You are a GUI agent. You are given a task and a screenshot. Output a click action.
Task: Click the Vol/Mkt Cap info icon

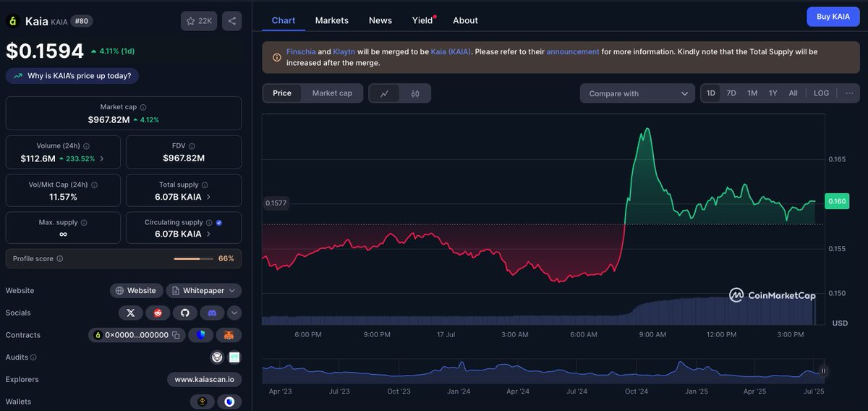(95, 185)
